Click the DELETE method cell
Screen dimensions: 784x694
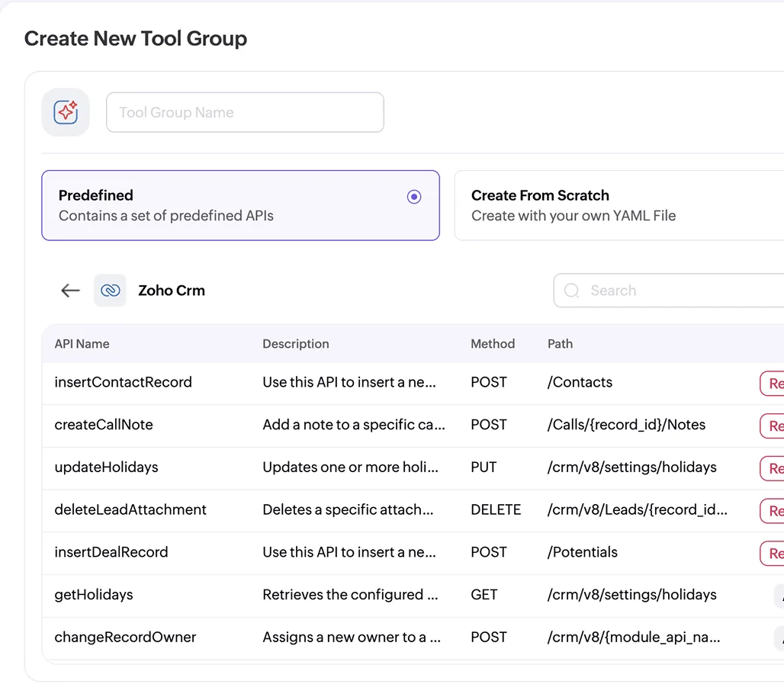coord(496,509)
